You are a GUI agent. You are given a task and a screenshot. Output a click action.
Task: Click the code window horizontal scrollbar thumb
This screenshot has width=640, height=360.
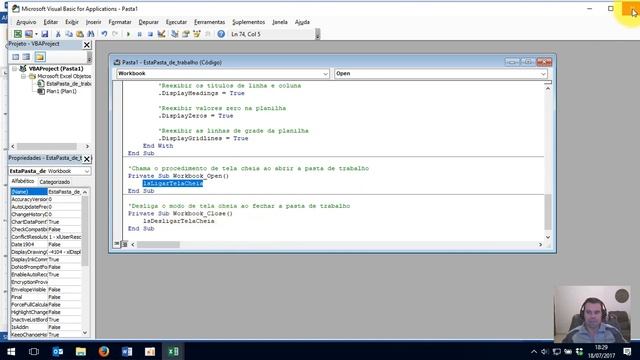(x=158, y=244)
